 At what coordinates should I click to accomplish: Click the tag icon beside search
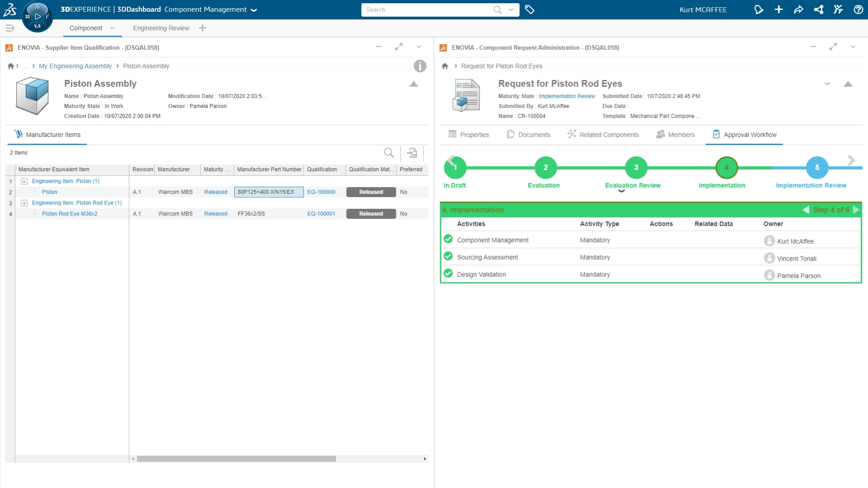pyautogui.click(x=530, y=9)
